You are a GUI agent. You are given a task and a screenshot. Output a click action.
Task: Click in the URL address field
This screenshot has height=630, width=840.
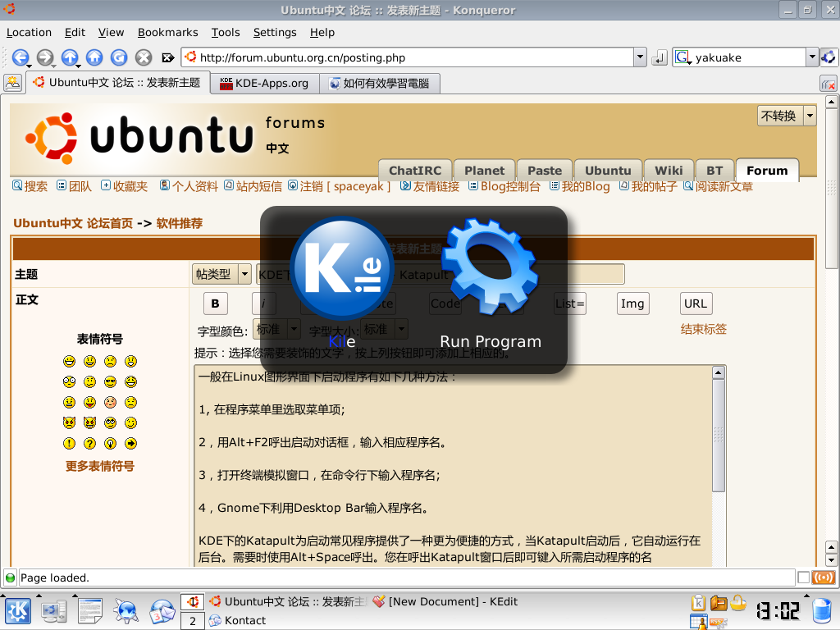[407, 57]
